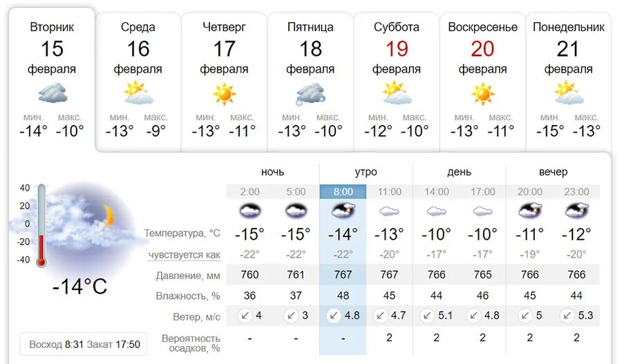Click the overcast cloud icon under Tuesday 15

pos(53,93)
